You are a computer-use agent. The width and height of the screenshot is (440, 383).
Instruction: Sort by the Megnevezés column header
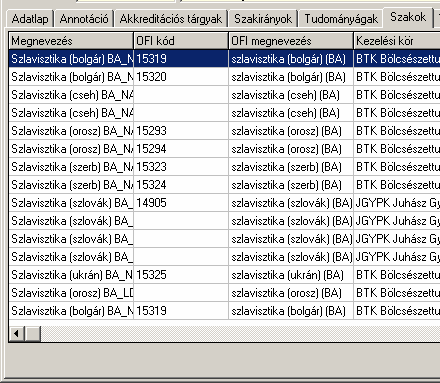point(71,41)
